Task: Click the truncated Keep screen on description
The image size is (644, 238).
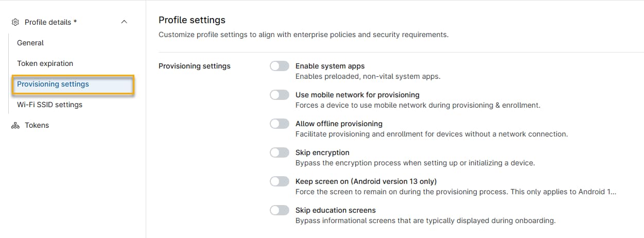Action: coord(456,192)
